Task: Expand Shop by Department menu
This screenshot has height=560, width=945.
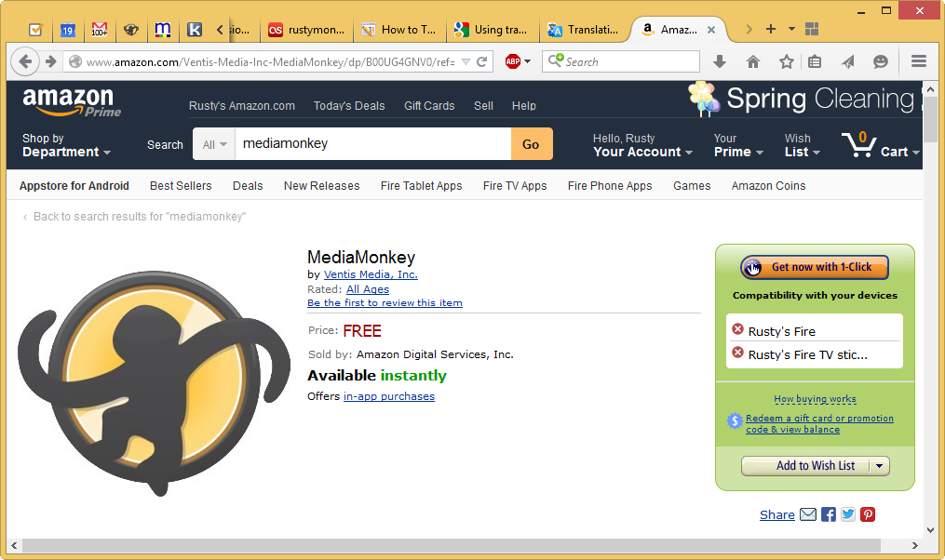Action: 66,146
